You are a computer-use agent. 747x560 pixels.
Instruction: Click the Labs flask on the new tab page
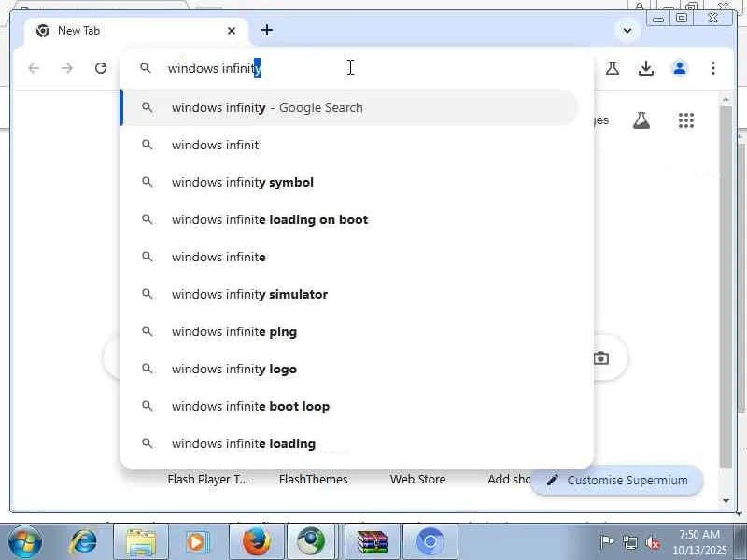pos(641,120)
